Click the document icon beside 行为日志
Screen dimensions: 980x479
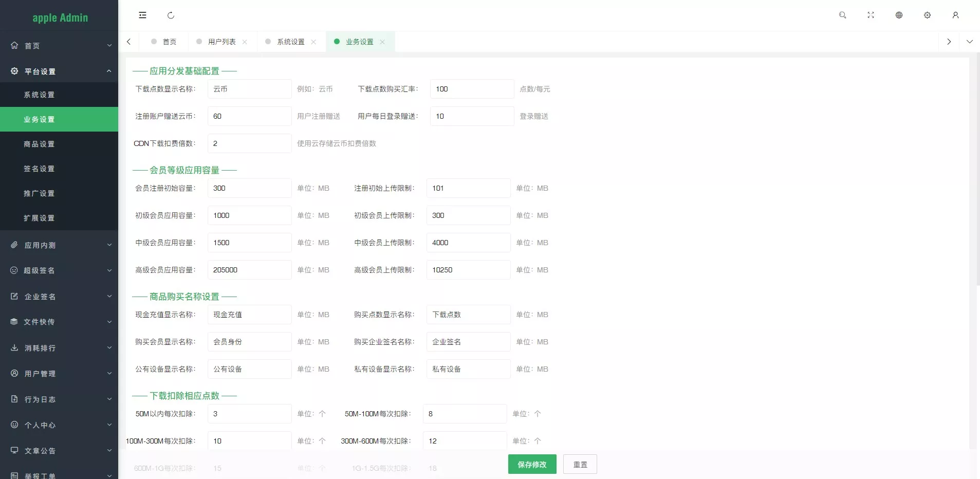(14, 399)
